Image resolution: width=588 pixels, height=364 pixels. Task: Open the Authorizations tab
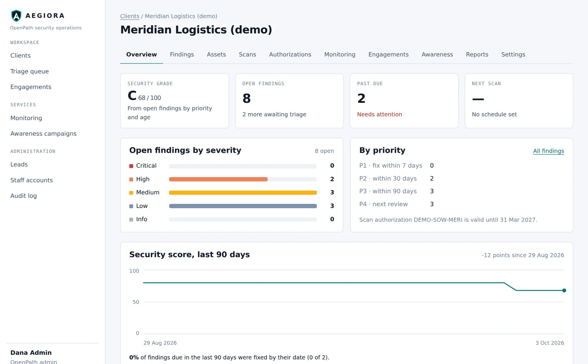290,54
